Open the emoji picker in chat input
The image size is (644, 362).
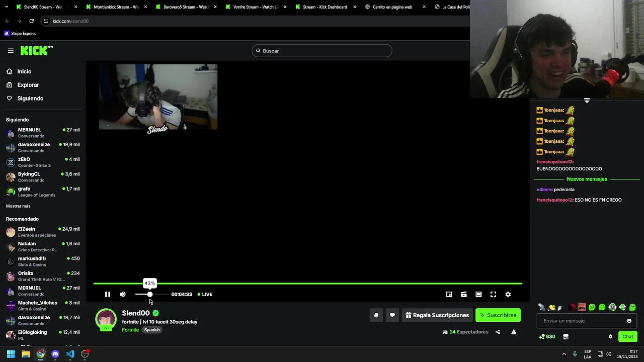[629, 321]
